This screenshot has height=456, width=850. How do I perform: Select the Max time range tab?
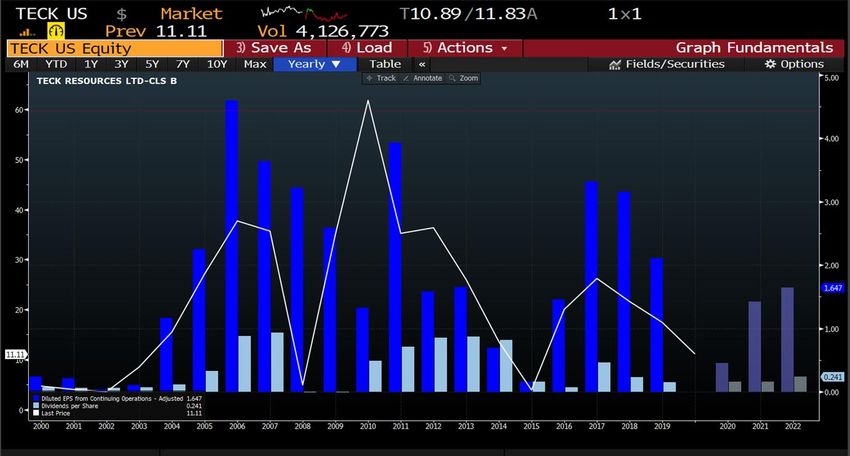pos(255,64)
